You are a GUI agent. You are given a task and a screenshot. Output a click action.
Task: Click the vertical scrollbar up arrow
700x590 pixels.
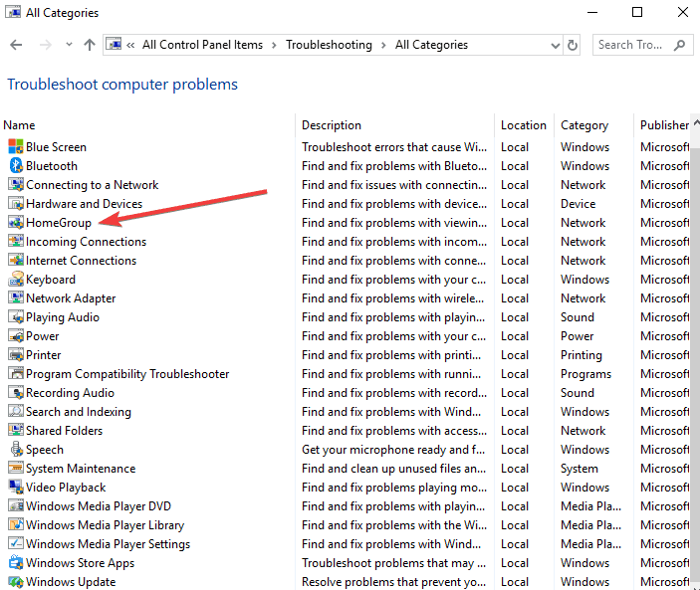[x=696, y=123]
